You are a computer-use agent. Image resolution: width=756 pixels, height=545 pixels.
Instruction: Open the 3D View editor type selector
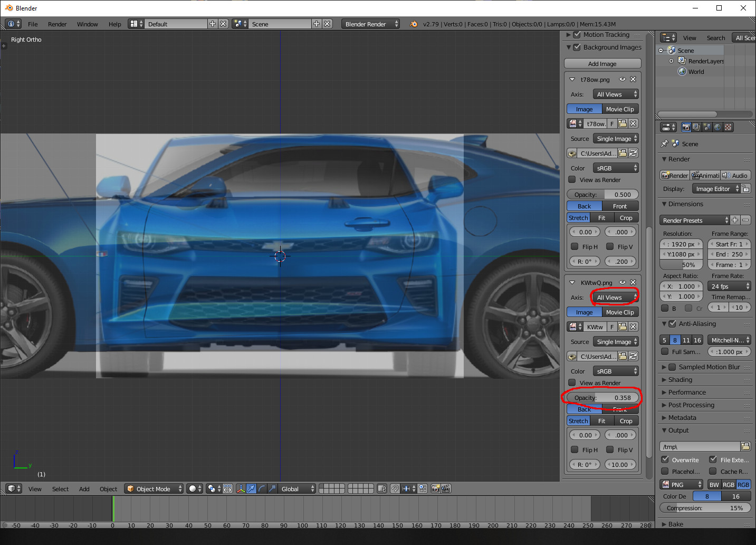pyautogui.click(x=14, y=489)
